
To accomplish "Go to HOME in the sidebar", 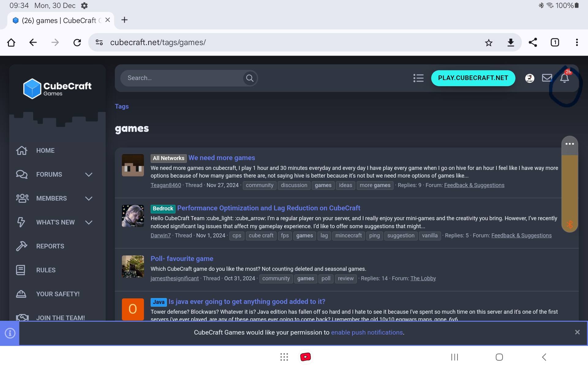I will point(45,151).
